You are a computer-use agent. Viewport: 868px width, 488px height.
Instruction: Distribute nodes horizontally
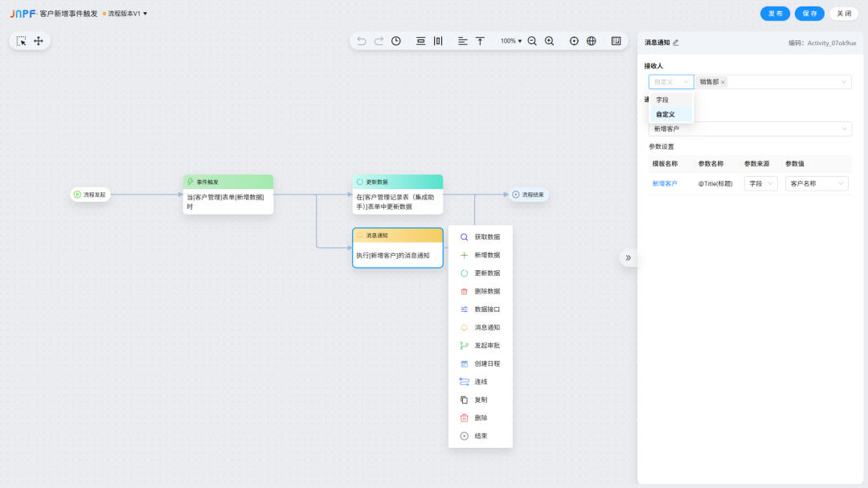coord(438,41)
